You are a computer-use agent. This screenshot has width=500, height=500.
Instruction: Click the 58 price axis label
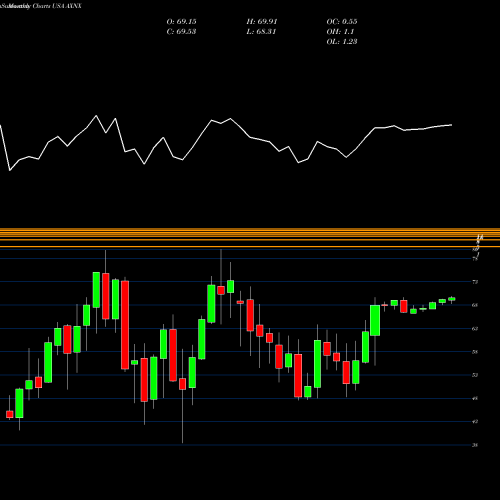pos(475,352)
